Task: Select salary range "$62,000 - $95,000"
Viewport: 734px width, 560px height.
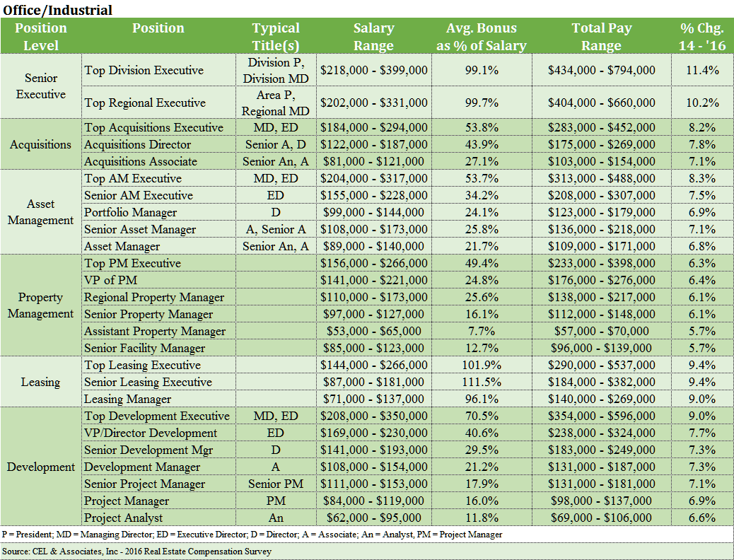Action: coord(373,518)
